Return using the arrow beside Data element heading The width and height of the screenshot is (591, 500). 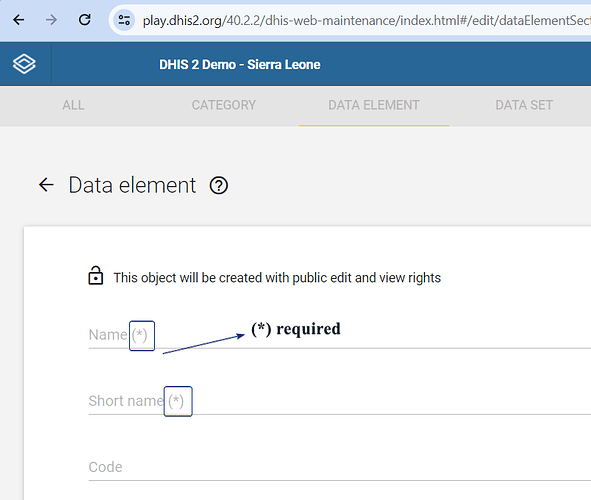(46, 185)
